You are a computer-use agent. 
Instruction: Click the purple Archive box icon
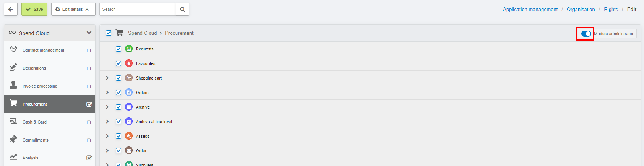(129, 107)
